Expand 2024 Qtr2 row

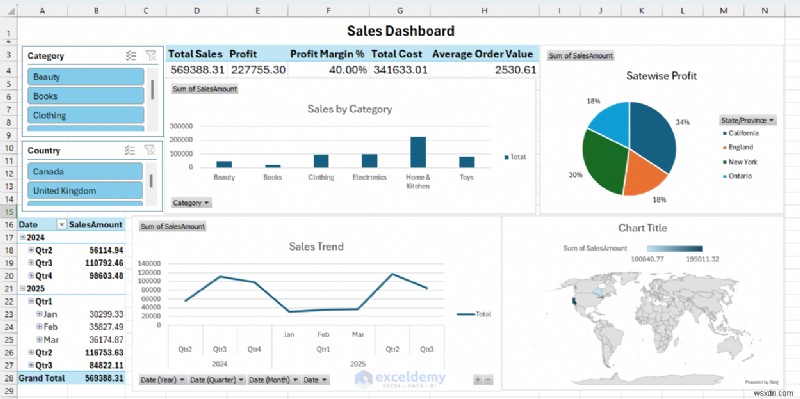[31, 250]
